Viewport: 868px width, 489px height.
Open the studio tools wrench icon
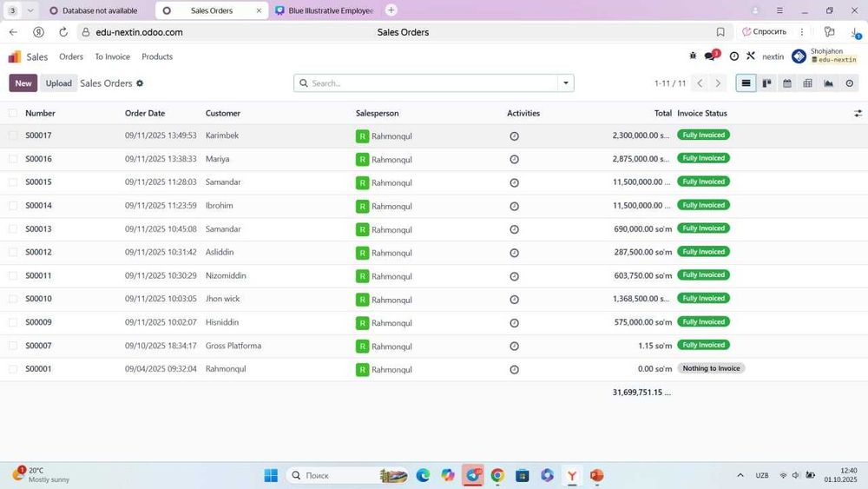coord(751,56)
